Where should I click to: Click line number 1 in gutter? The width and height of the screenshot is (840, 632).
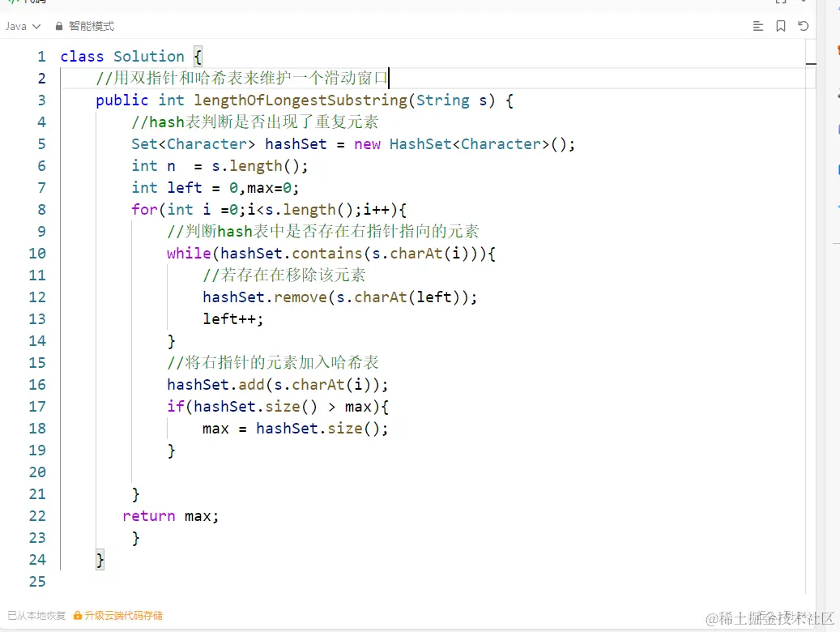41,56
